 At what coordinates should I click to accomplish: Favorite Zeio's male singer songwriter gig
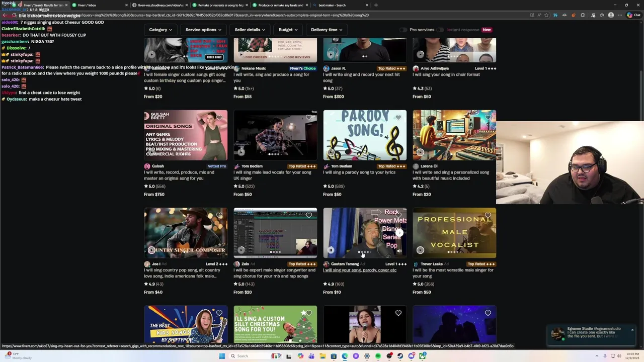point(309,215)
